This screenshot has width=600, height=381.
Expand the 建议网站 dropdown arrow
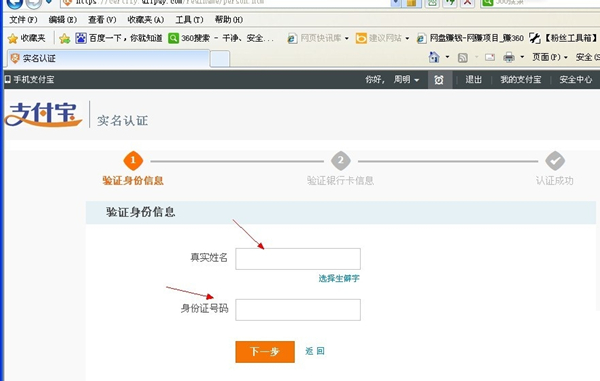(x=407, y=38)
